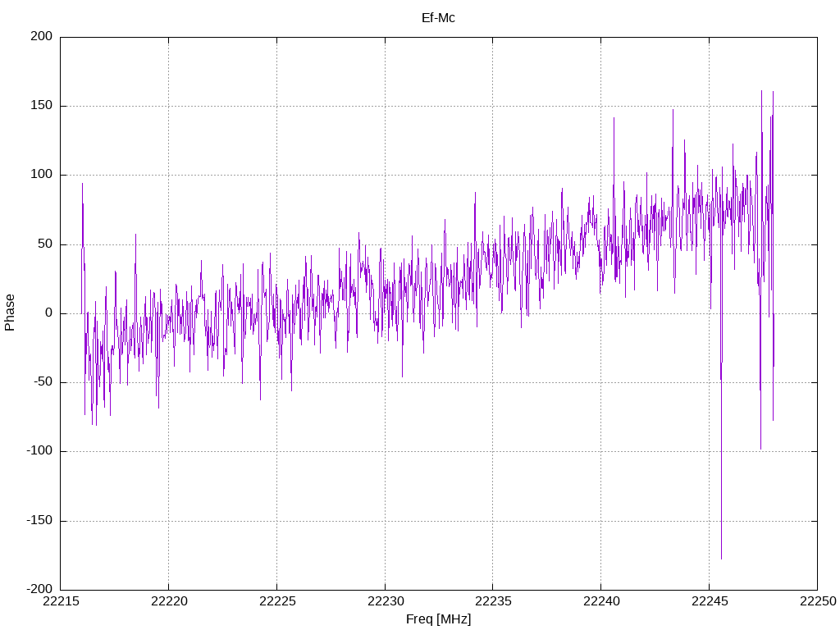
Task: Click the y-axis tick label '-100'
Action: point(39,451)
